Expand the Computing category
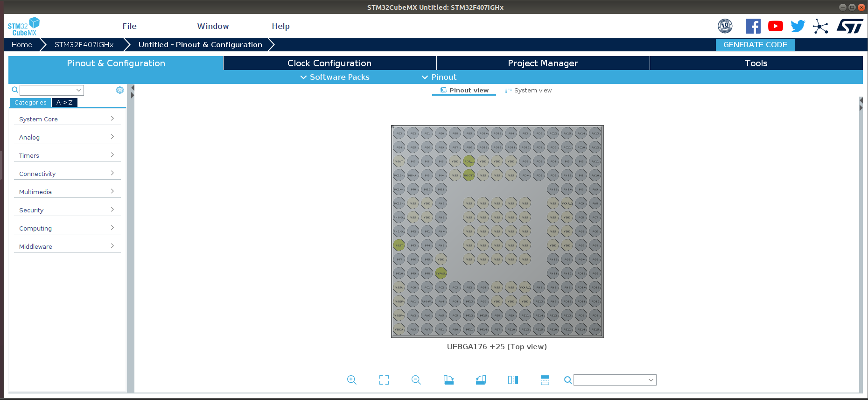The height and width of the screenshot is (400, 868). point(67,228)
